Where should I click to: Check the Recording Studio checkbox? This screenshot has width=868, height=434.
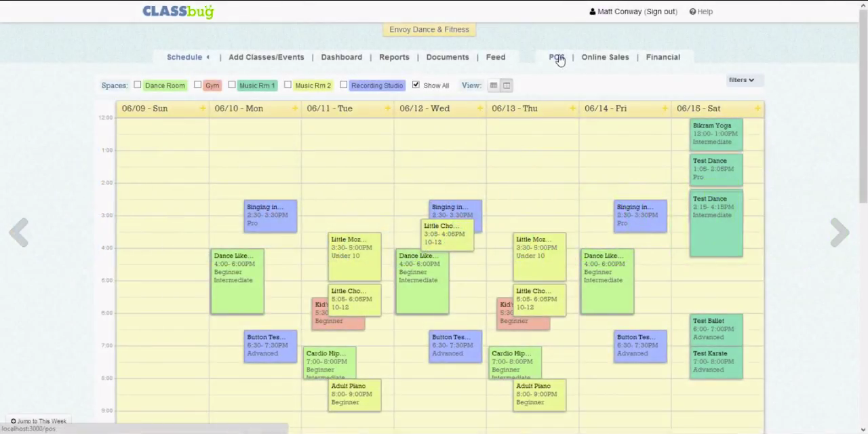(344, 85)
